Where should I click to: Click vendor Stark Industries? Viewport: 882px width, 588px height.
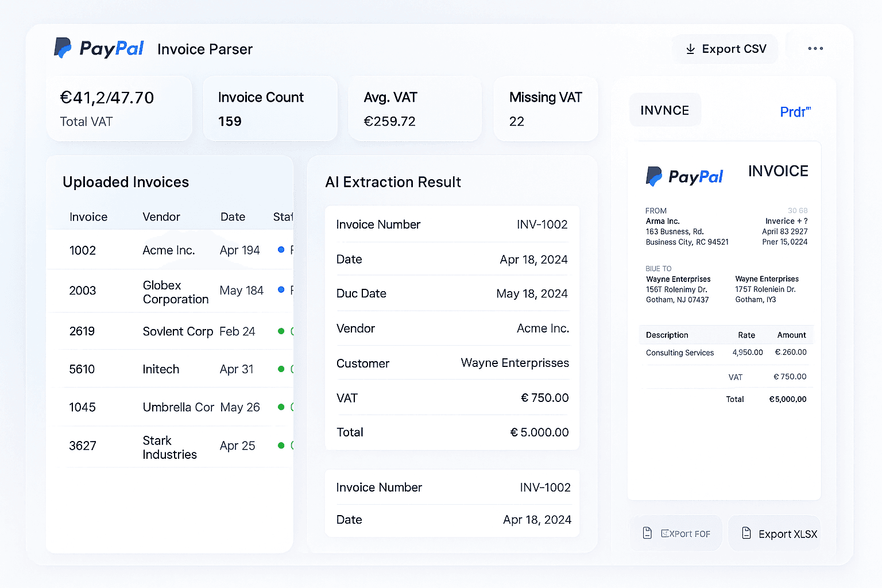click(x=169, y=447)
